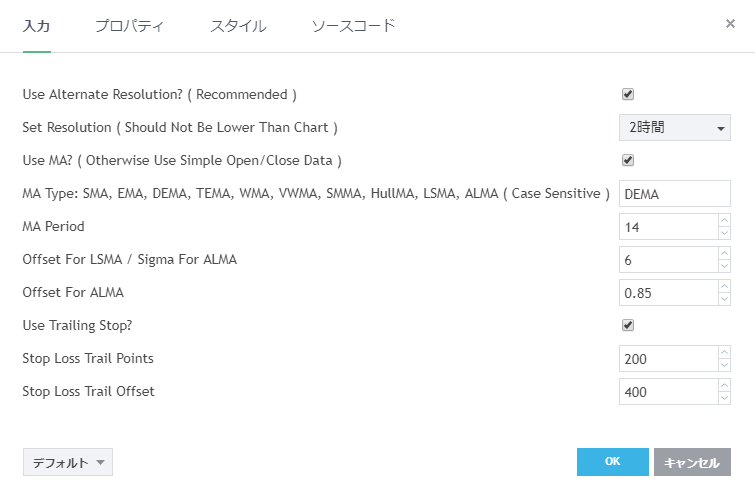Screen dimensions: 755x500
Task: Click the MA Type text field
Action: pyautogui.click(x=675, y=193)
